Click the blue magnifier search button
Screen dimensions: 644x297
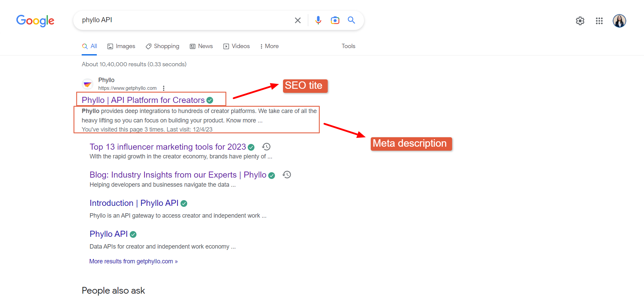(x=351, y=21)
